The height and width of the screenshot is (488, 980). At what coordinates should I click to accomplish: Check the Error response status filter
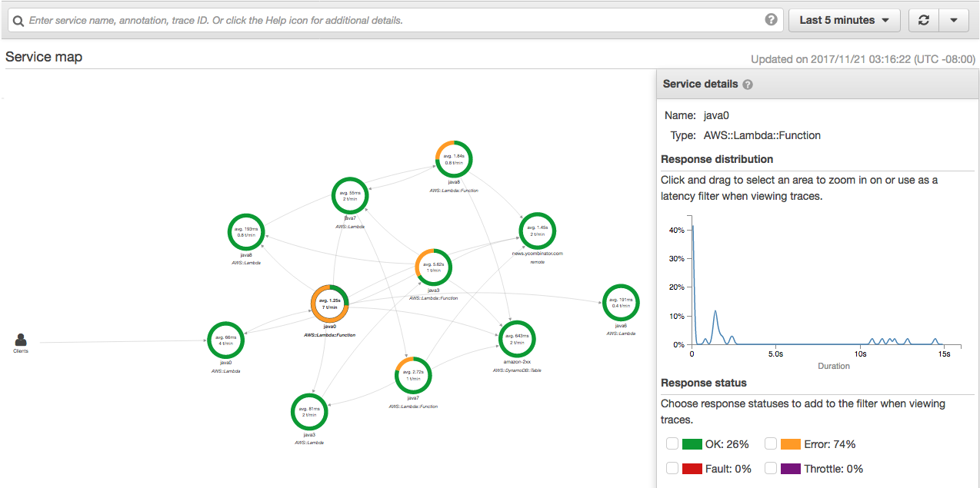click(x=771, y=444)
